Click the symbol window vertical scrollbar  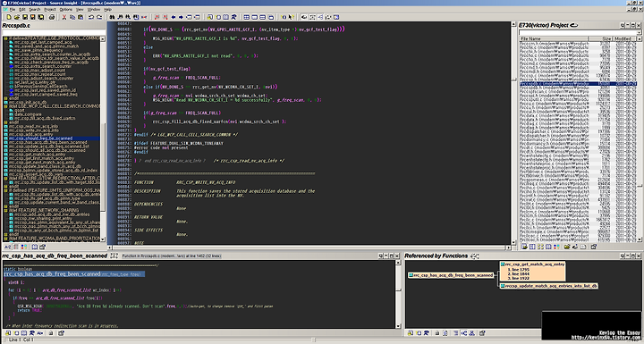(x=103, y=139)
